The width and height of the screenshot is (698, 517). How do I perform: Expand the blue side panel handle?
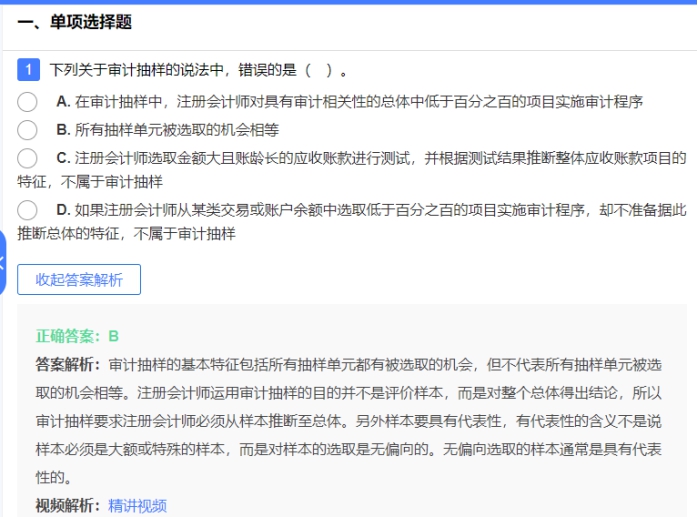pos(2,263)
